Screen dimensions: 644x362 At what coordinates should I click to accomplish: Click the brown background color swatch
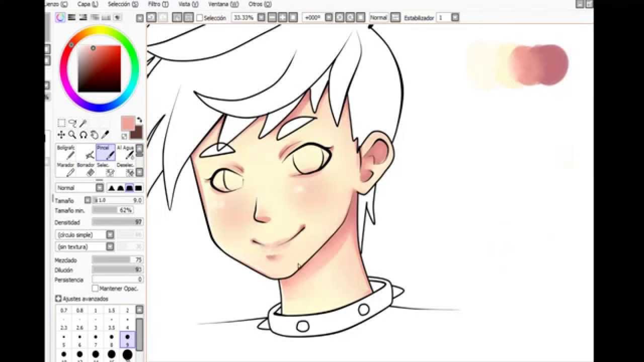click(137, 132)
